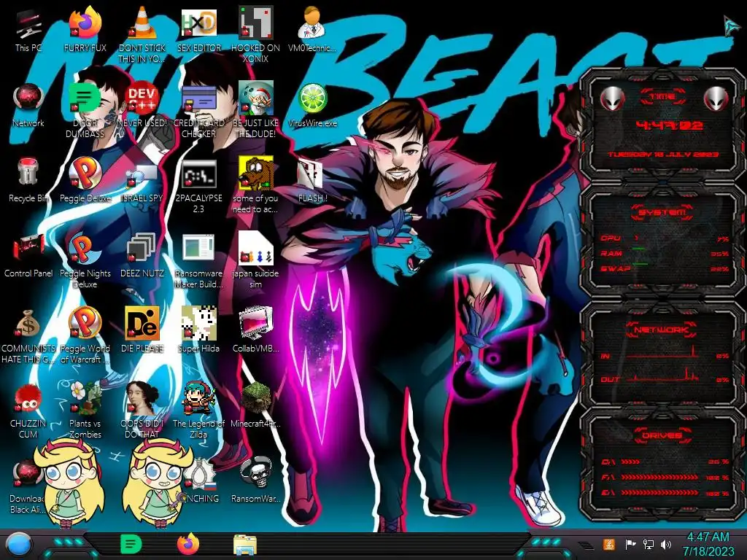Open File Explorer from the taskbar

[x=245, y=544]
